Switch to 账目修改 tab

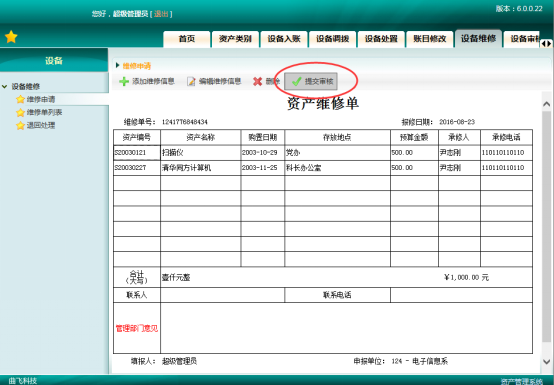[x=430, y=39]
